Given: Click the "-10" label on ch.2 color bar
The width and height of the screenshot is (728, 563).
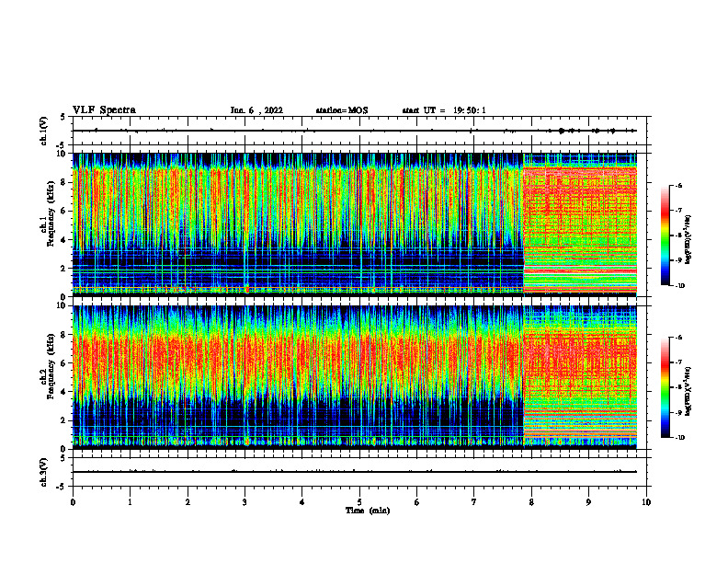Looking at the screenshot, I should [x=680, y=437].
